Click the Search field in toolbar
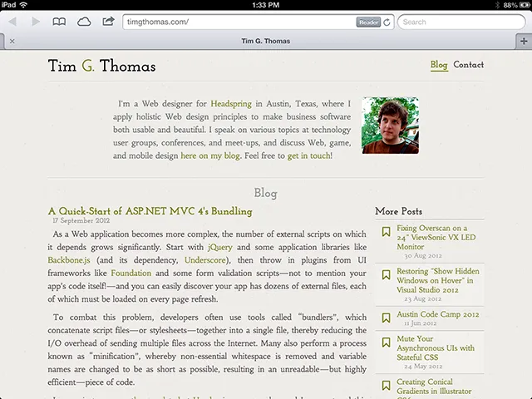 461,22
